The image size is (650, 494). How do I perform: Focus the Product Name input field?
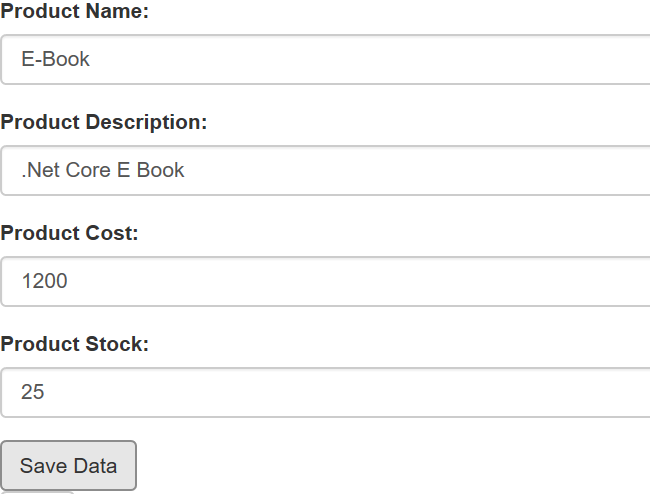pos(325,60)
